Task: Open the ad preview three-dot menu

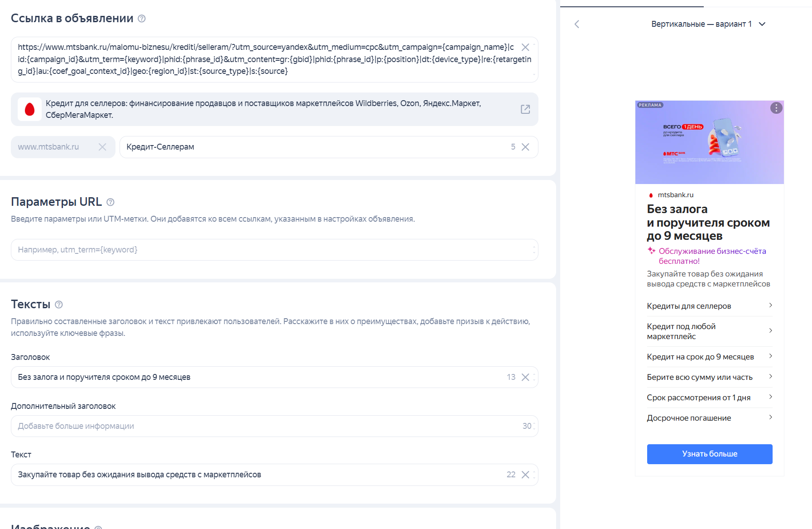Action: 776,108
